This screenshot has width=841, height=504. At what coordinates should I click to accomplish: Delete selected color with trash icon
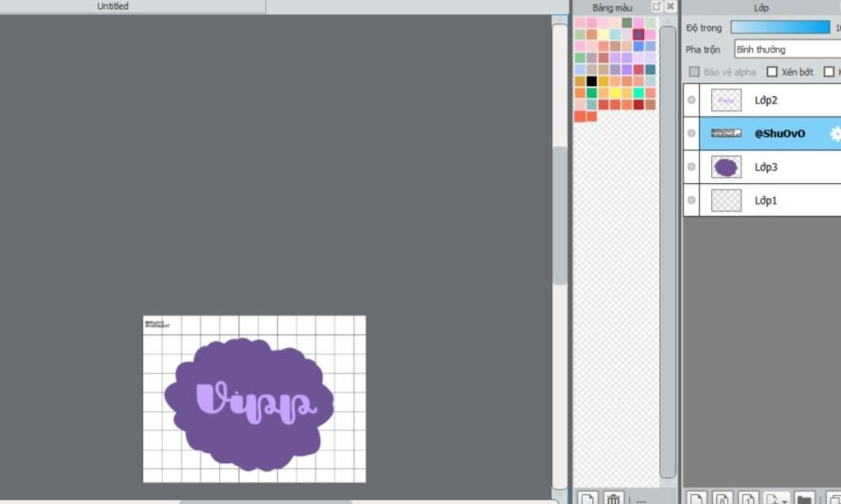click(x=613, y=497)
